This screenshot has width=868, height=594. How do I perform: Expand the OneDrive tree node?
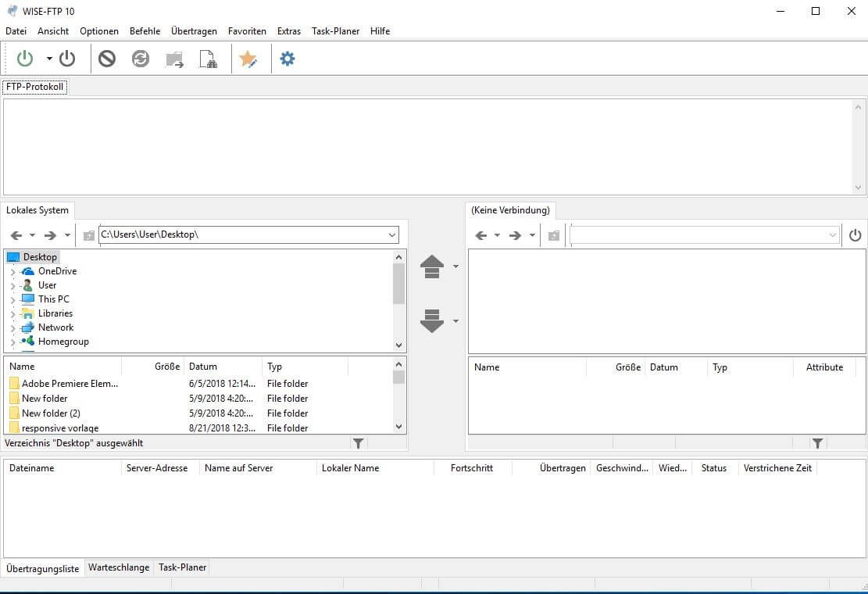coord(13,271)
